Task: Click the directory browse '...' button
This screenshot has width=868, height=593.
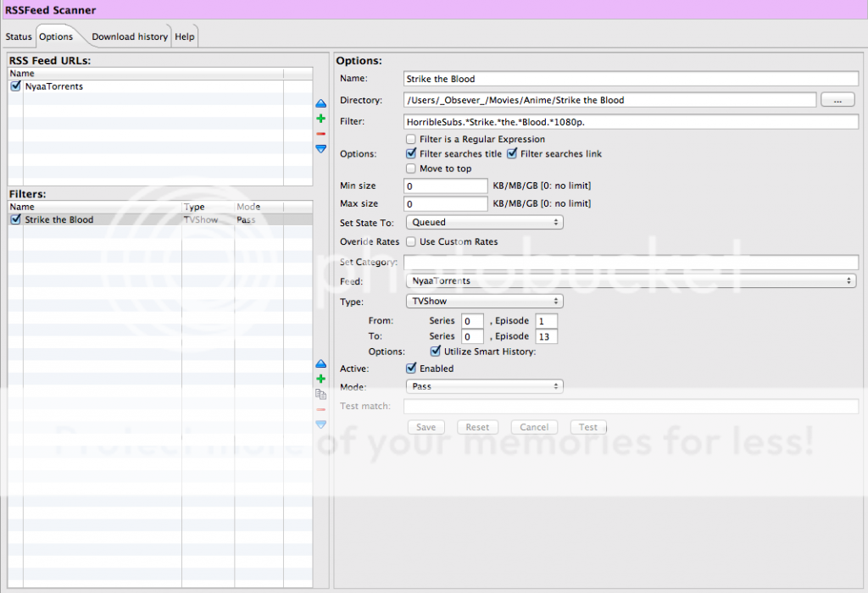Action: [837, 100]
